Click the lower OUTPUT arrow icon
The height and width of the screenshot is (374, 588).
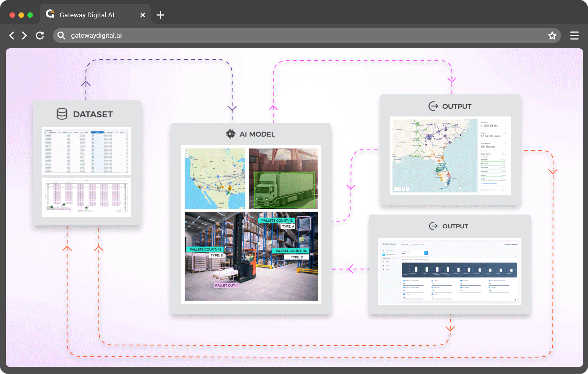[433, 226]
